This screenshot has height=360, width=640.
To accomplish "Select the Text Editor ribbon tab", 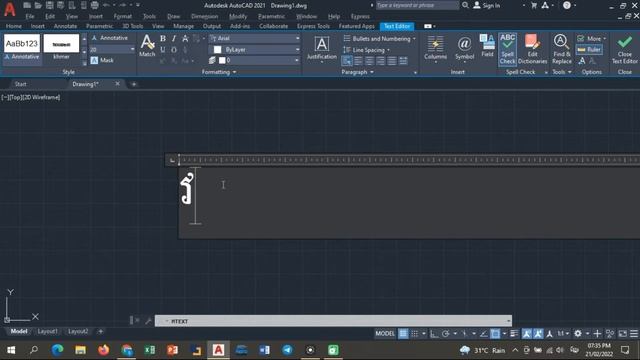I will pos(397,26).
